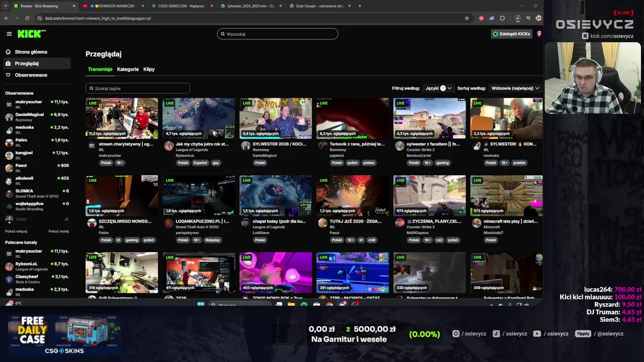Image resolution: width=644 pixels, height=362 pixels.
Task: Open SYLWESTER 2026 / KOCI stream thumbnail
Action: [x=276, y=118]
